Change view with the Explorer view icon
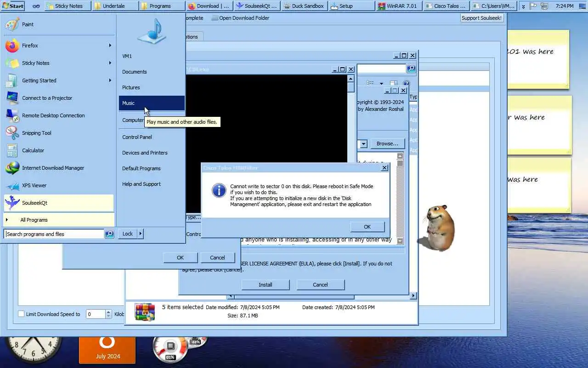588x368 pixels. pyautogui.click(x=370, y=84)
